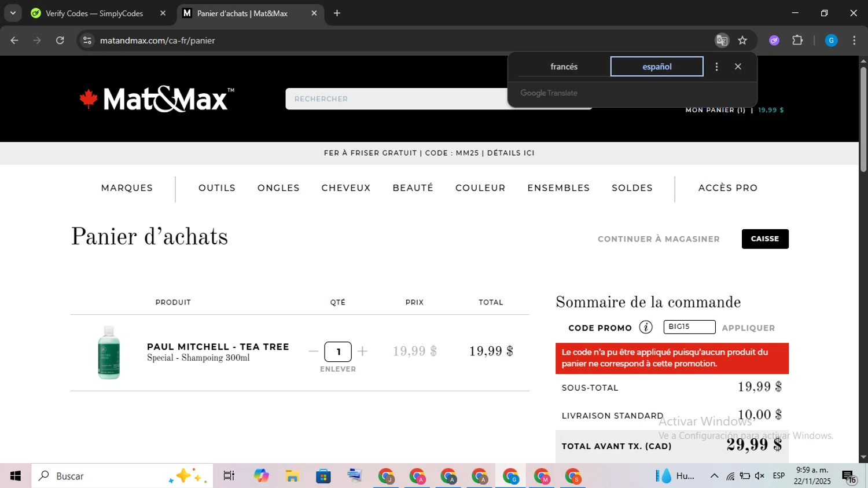Click the Google Translate icon in address bar
This screenshot has height=488, width=868.
pyautogui.click(x=722, y=41)
